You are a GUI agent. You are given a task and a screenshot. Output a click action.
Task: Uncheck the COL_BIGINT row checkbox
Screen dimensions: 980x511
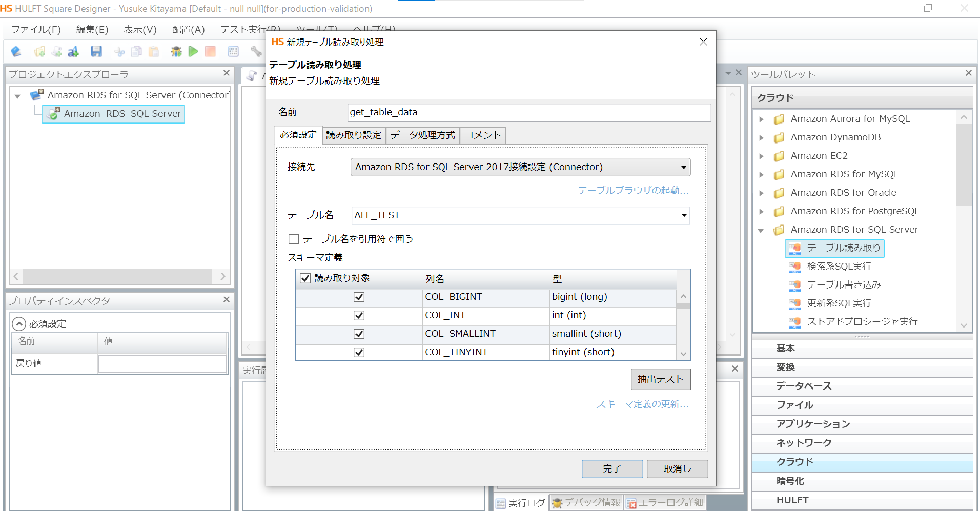(x=359, y=297)
